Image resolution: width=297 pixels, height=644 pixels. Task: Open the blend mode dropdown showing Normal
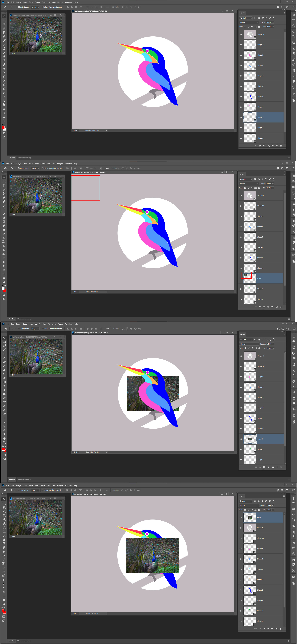pyautogui.click(x=249, y=22)
